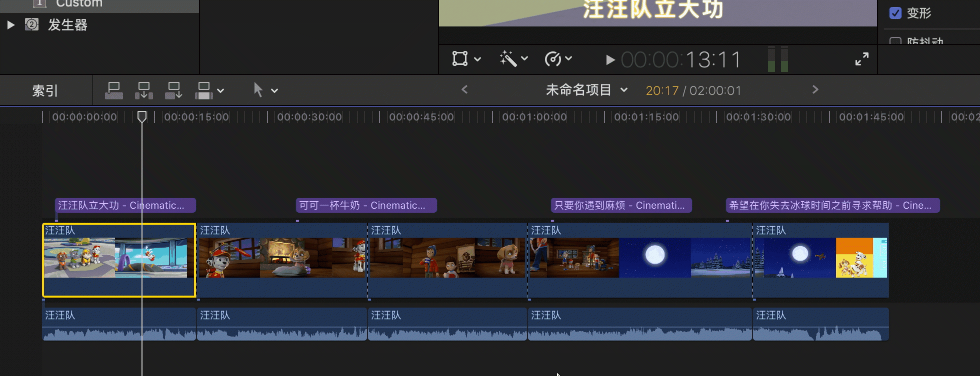Screen dimensions: 980x376
Task: Click overwrite clip edit icon
Action: (204, 90)
